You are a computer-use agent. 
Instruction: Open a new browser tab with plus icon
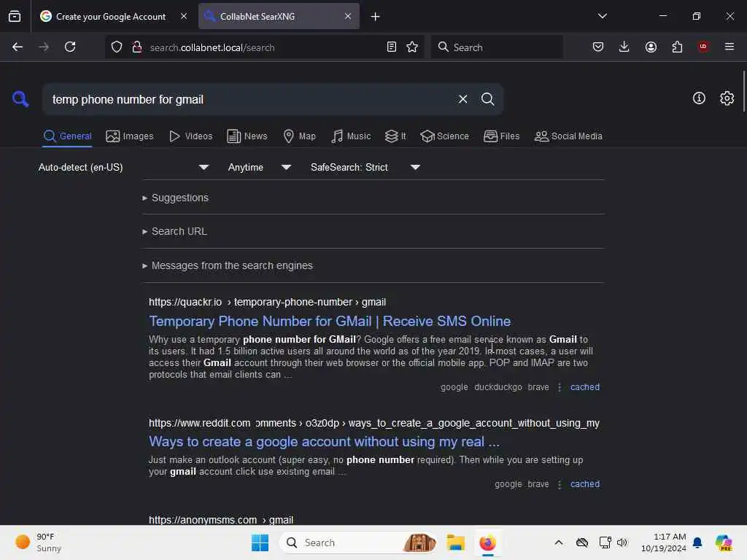[376, 17]
